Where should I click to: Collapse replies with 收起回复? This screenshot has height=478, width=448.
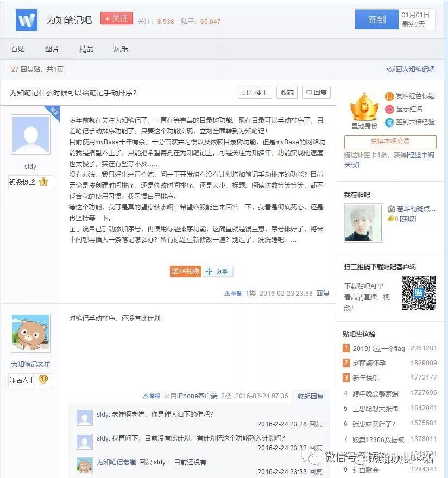click(x=311, y=396)
